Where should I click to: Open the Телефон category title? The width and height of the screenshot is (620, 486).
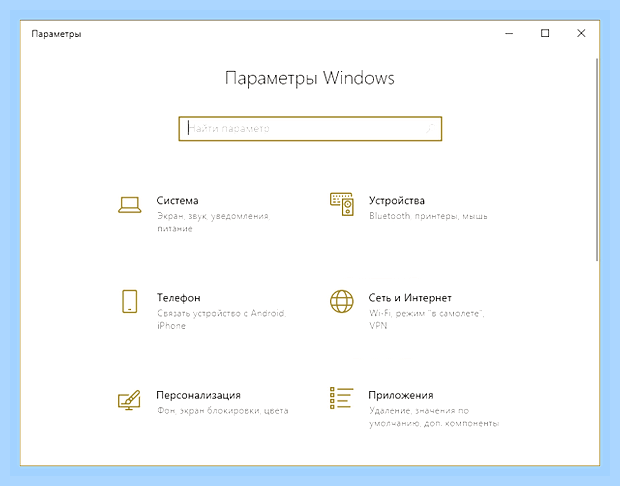[179, 297]
